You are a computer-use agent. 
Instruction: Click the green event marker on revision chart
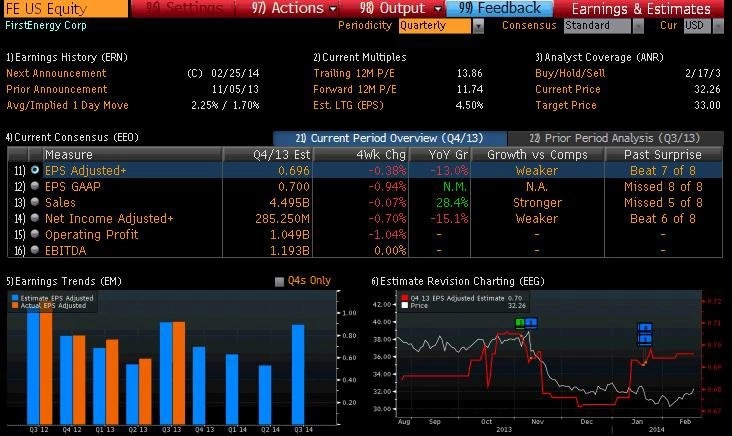(520, 323)
